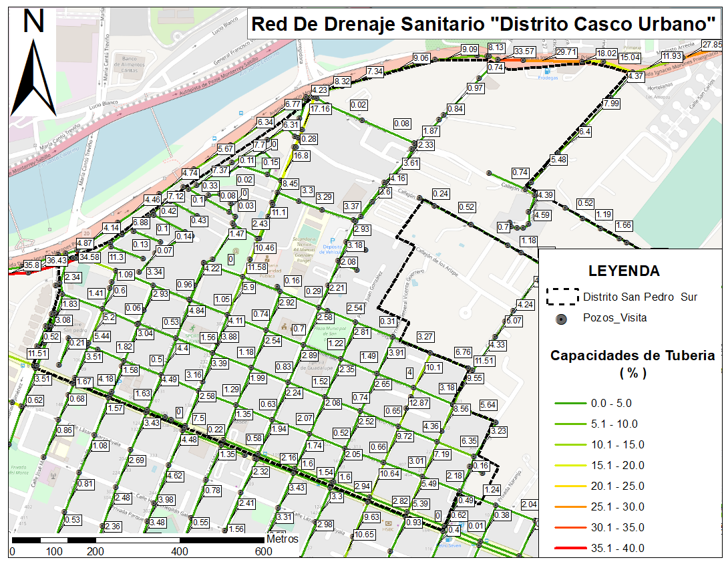Click the Pozos_Visita manhole symbol in legend
The width and height of the screenshot is (728, 568).
click(561, 319)
